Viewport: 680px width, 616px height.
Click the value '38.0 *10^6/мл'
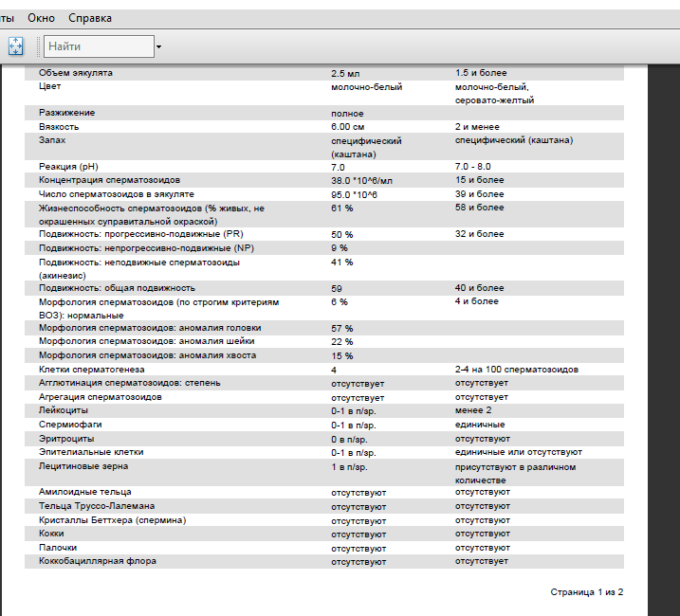[x=361, y=180]
